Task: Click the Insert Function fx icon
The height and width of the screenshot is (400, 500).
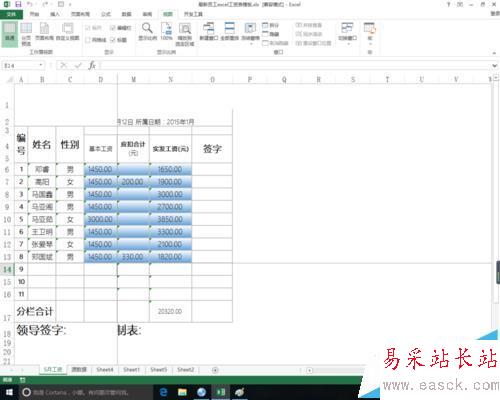Action: (x=92, y=65)
